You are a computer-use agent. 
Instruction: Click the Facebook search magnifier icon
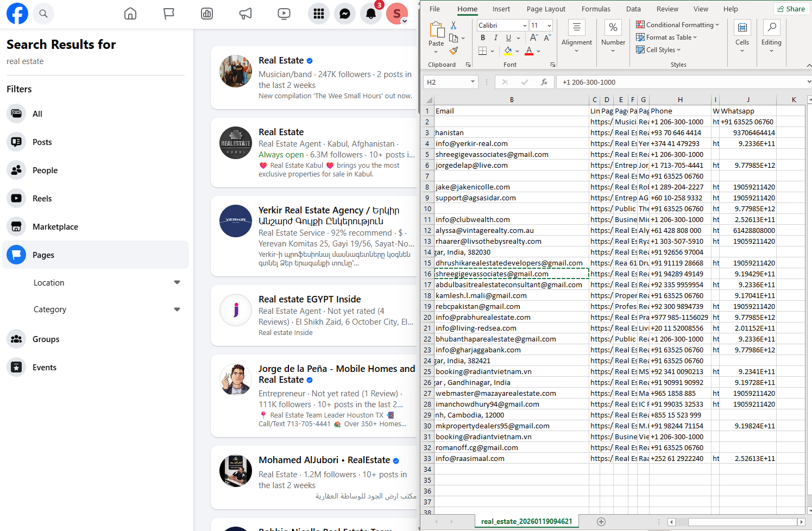pyautogui.click(x=43, y=14)
